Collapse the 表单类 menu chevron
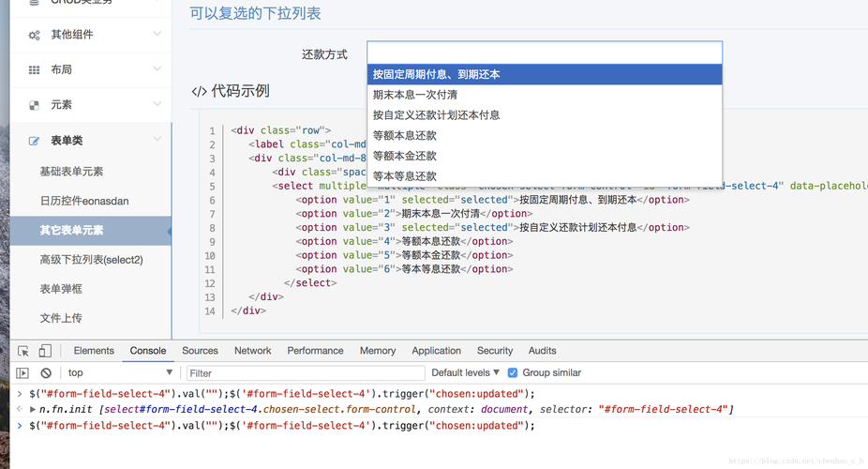The width and height of the screenshot is (868, 469). point(157,141)
